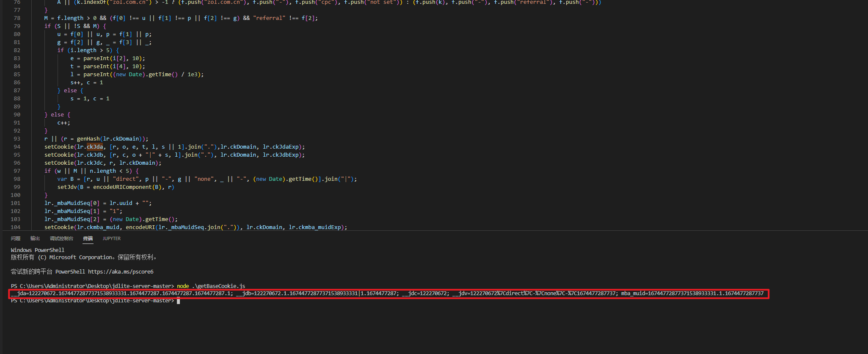Screen dimensions: 868x354
Task: Place cursor on 'r || (r = genHash(lr.ckDomain));'
Action: [96, 139]
